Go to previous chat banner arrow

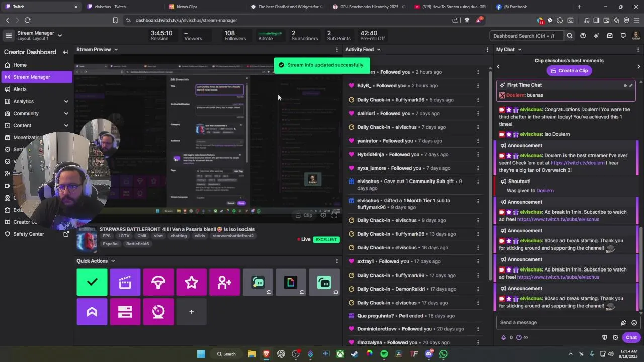click(498, 66)
